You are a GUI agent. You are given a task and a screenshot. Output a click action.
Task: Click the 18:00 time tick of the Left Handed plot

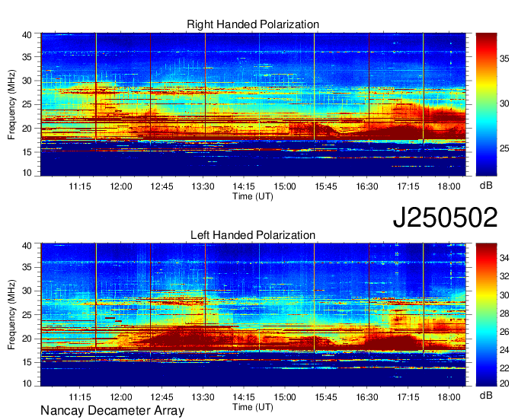coord(449,397)
